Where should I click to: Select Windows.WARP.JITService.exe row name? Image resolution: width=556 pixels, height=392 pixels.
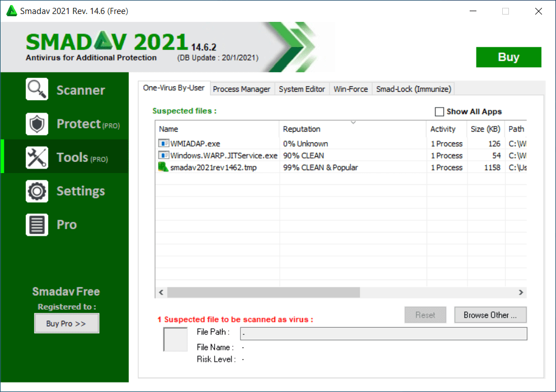coord(224,155)
